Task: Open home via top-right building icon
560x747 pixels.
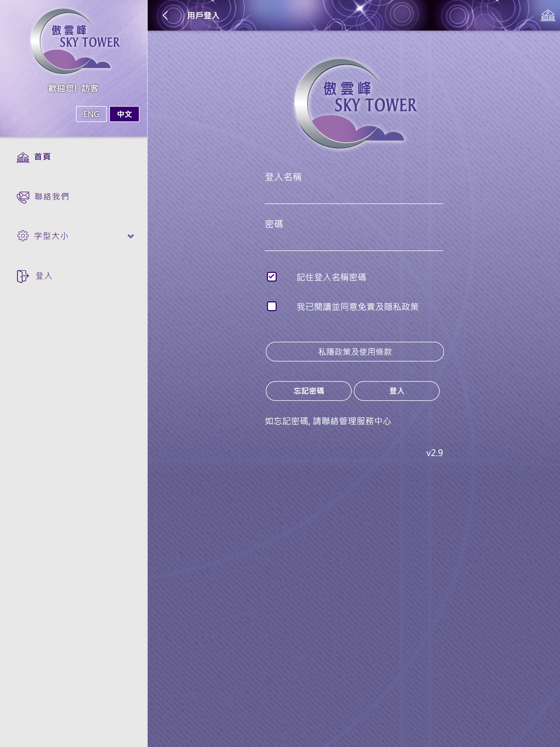Action: (547, 16)
